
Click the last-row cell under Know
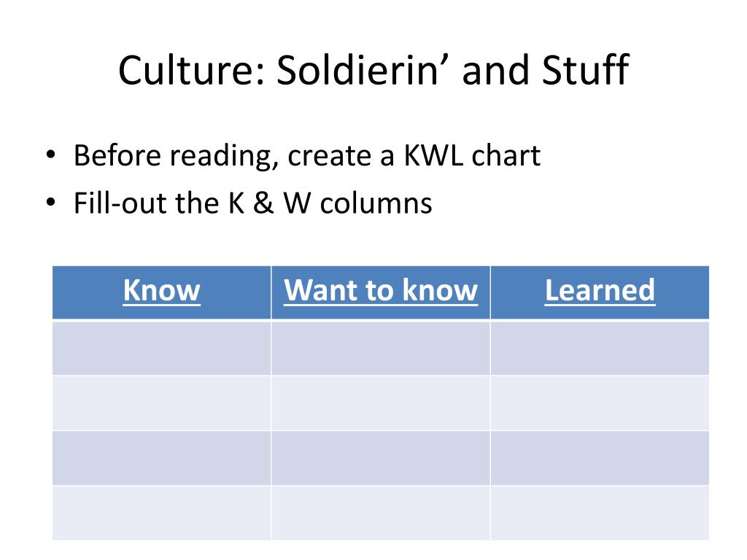(161, 513)
